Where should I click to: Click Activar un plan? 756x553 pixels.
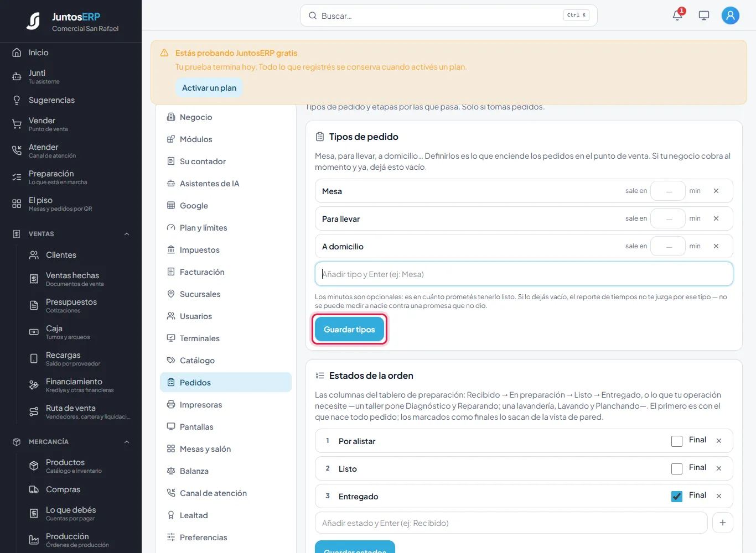pos(209,88)
